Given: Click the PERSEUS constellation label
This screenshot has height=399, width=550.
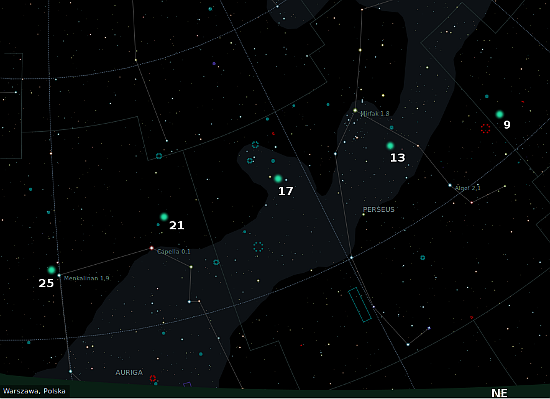Looking at the screenshot, I should (x=378, y=209).
